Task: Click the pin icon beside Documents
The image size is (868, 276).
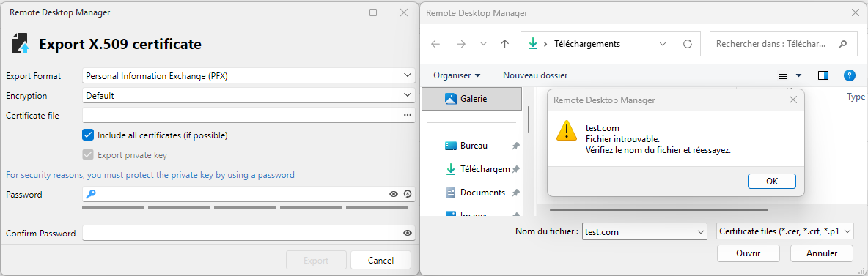Action: click(516, 193)
